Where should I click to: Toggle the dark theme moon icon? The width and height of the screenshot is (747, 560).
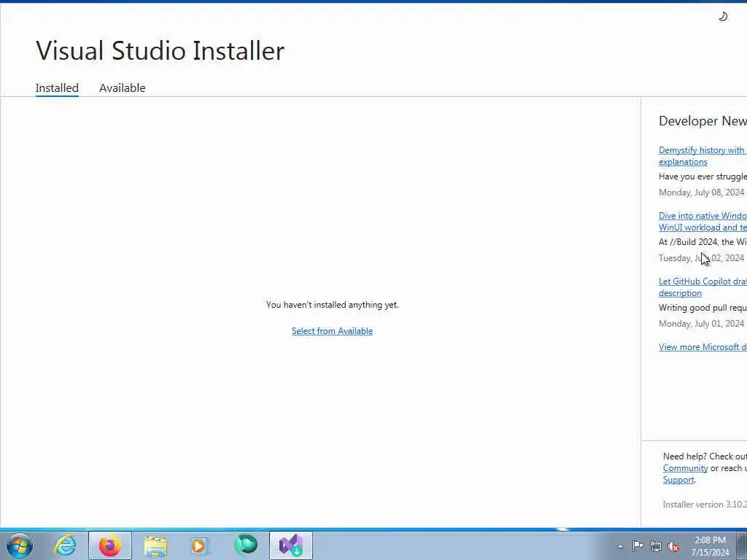(x=723, y=17)
